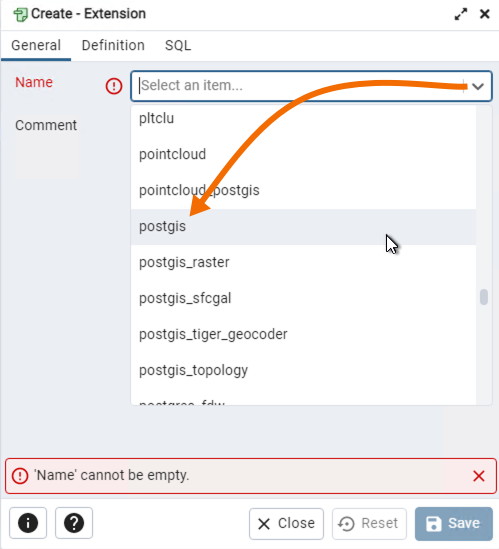Choose postgis from the extension list
This screenshot has width=499, height=549.
pos(303,227)
